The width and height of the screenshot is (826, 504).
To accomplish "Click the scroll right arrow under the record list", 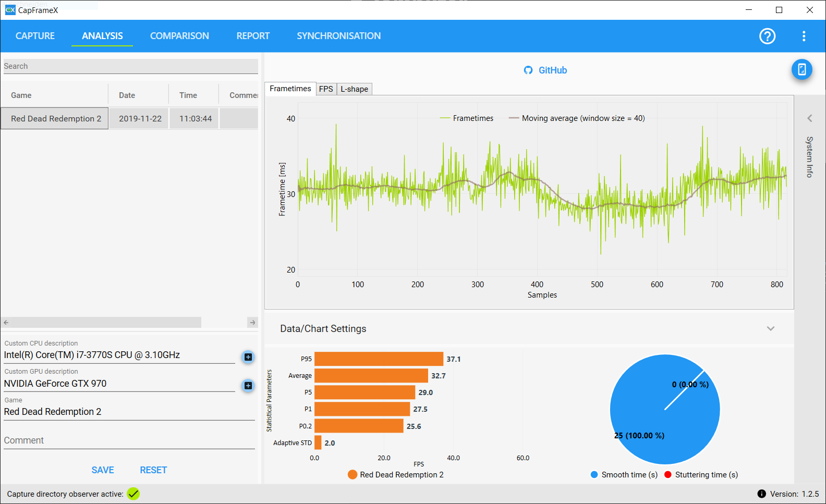I will [x=253, y=323].
